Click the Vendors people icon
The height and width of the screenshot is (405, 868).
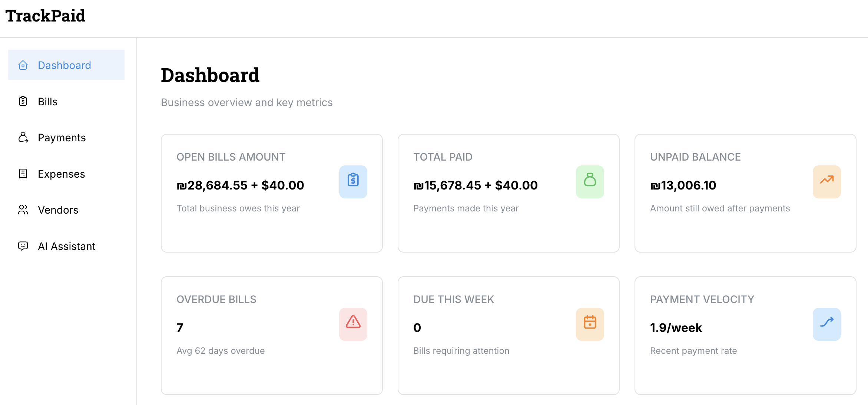pyautogui.click(x=23, y=210)
